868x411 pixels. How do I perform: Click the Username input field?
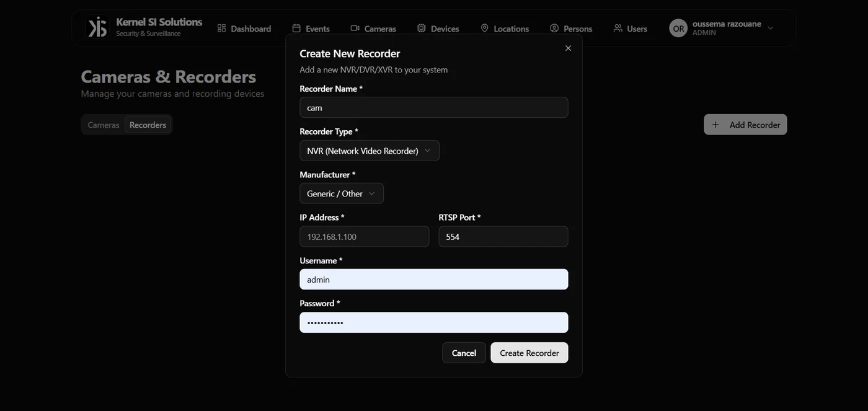pos(434,280)
